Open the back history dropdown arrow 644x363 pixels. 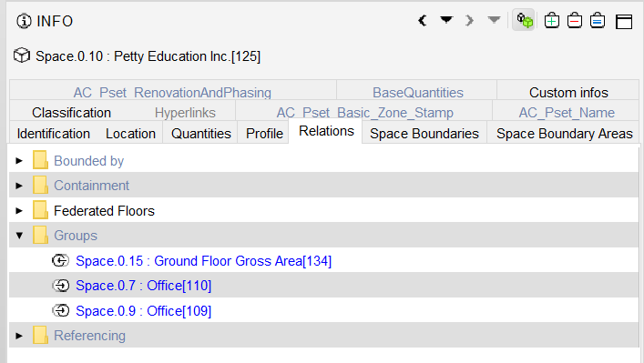pyautogui.click(x=446, y=20)
